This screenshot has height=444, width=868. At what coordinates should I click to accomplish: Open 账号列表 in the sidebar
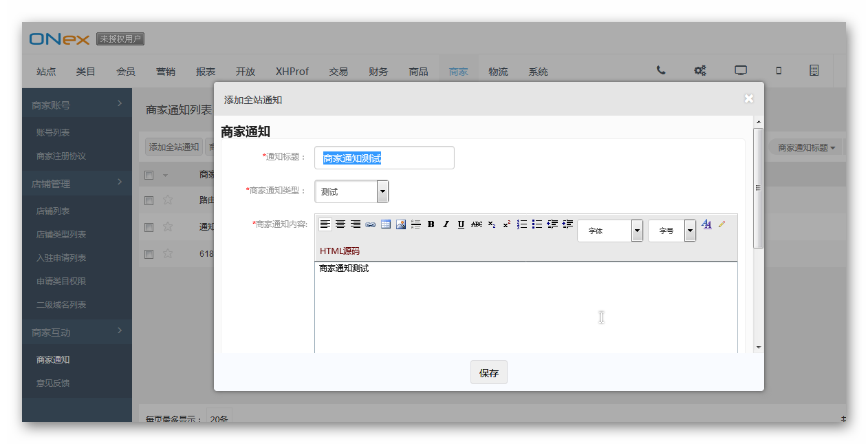click(53, 133)
